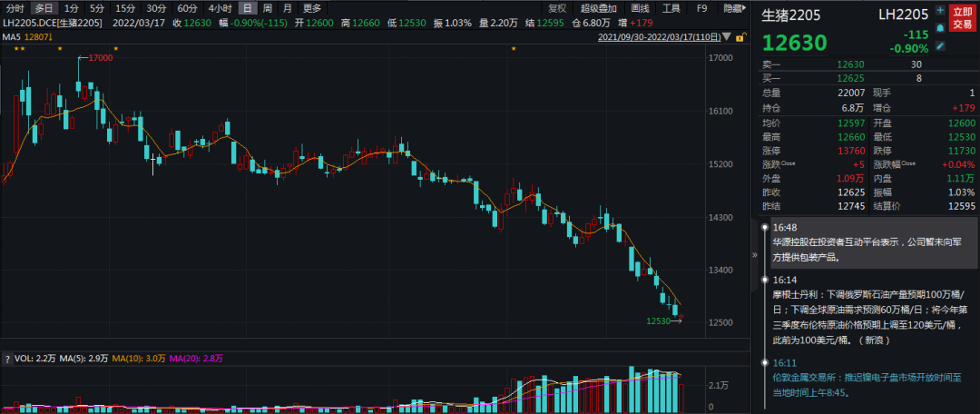Open 工具 tools menu
980x414 pixels.
pyautogui.click(x=671, y=9)
